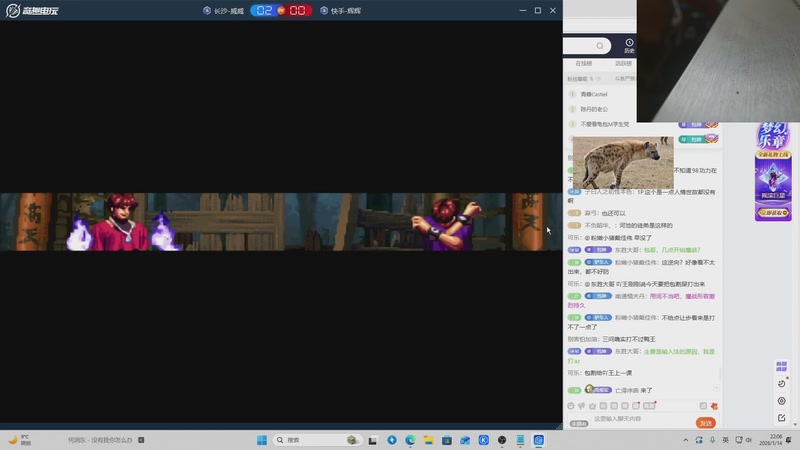Click the edit-note icon in right sidebar
Viewport: 800px width, 450px height.
[x=782, y=418]
